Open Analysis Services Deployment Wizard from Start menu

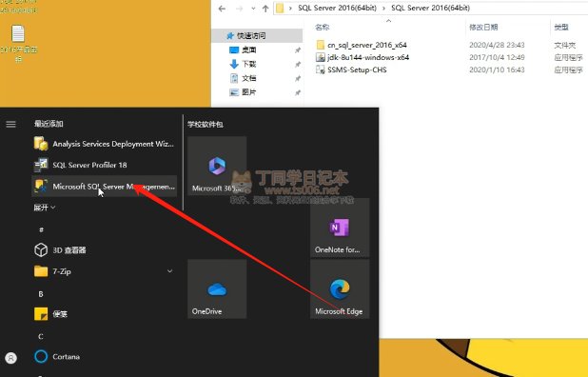click(104, 144)
